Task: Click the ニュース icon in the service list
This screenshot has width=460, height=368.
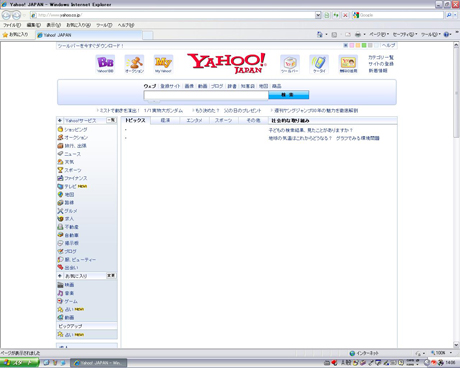Action: pos(60,154)
